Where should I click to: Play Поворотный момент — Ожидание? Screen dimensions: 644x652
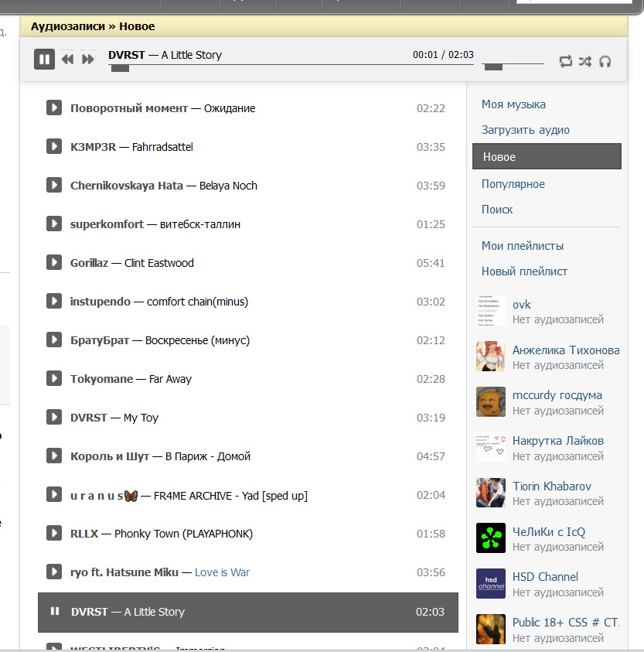(53, 108)
